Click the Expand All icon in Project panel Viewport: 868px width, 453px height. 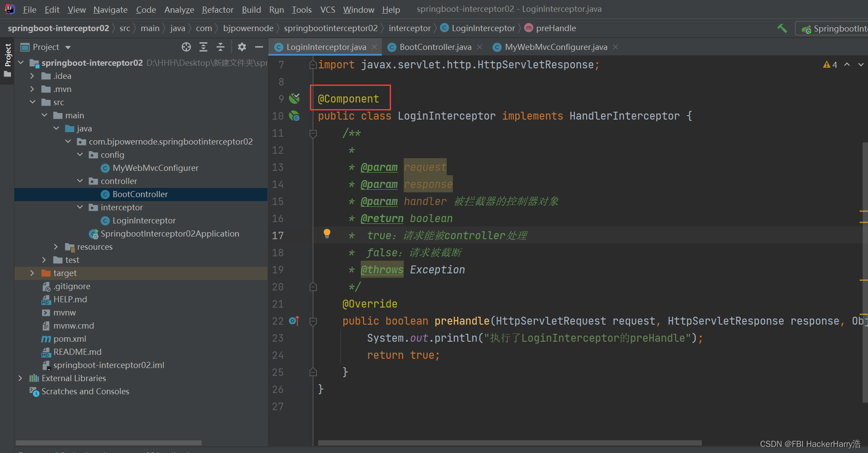(x=203, y=47)
